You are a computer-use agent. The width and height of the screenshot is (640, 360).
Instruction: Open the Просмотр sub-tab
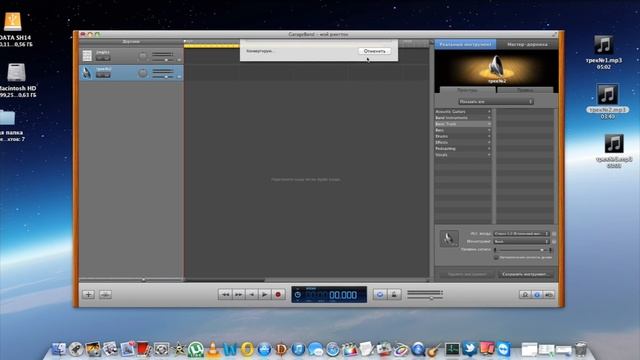467,90
